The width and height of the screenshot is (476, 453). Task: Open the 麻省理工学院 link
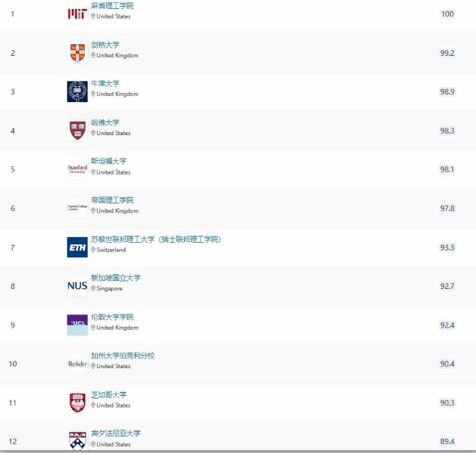[x=112, y=6]
